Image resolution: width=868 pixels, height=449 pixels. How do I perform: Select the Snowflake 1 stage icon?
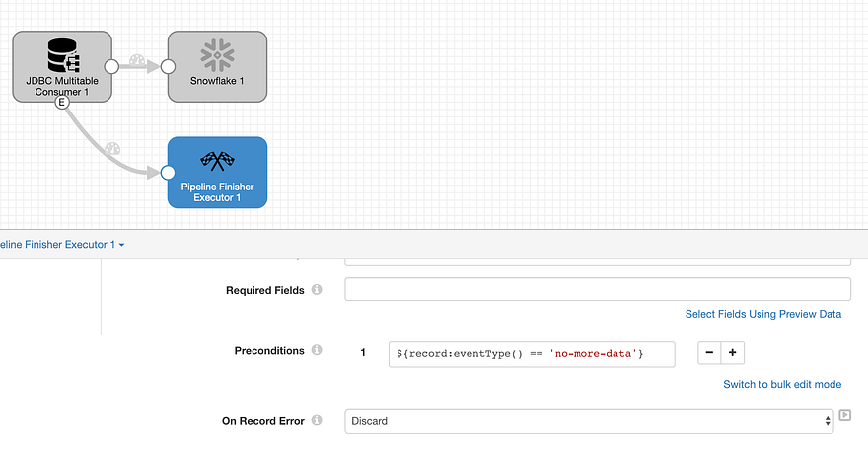click(218, 55)
